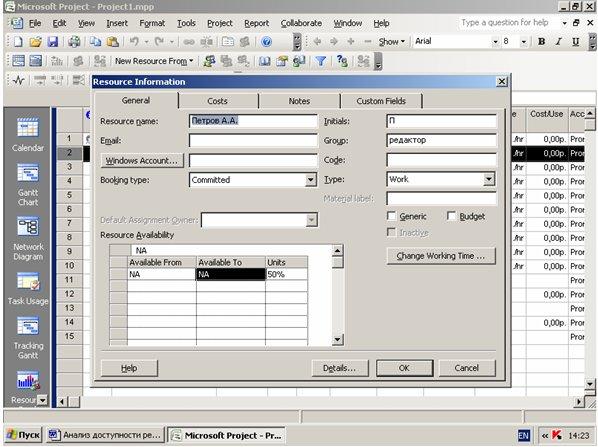This screenshot has height=447, width=598.
Task: Switch to the Costs tab
Action: (x=217, y=101)
